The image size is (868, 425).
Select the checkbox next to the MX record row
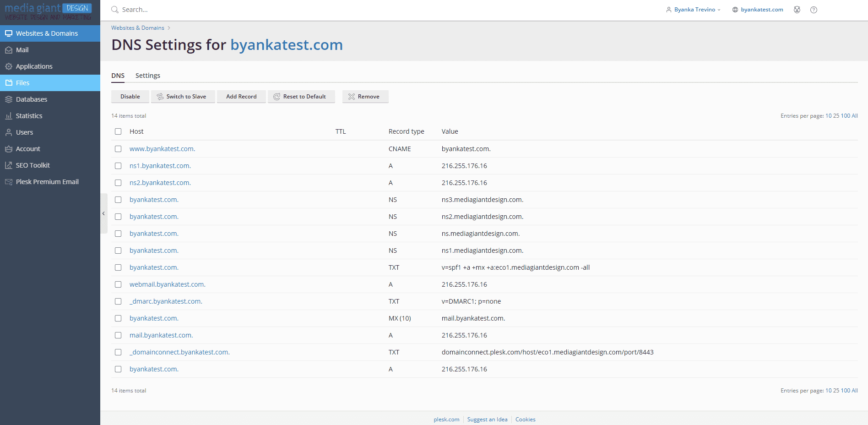pyautogui.click(x=118, y=318)
